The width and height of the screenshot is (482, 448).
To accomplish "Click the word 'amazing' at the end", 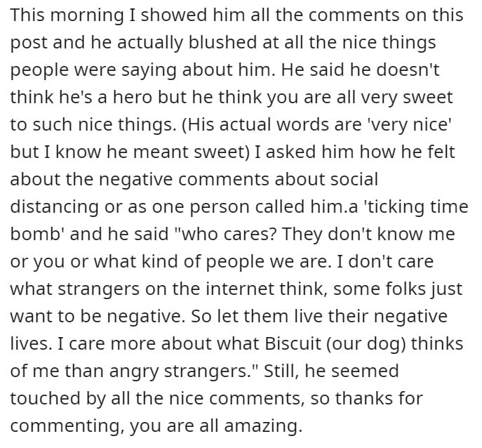I will [x=261, y=427].
